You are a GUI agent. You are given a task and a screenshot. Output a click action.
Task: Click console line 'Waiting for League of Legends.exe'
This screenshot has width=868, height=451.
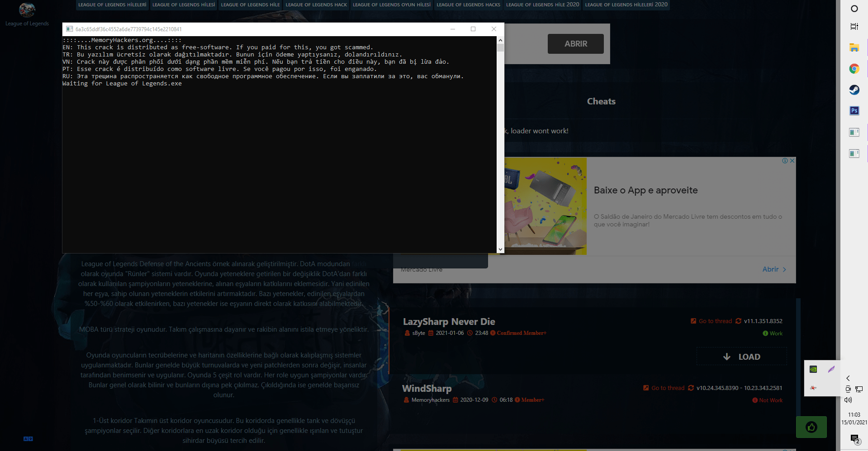[122, 84]
